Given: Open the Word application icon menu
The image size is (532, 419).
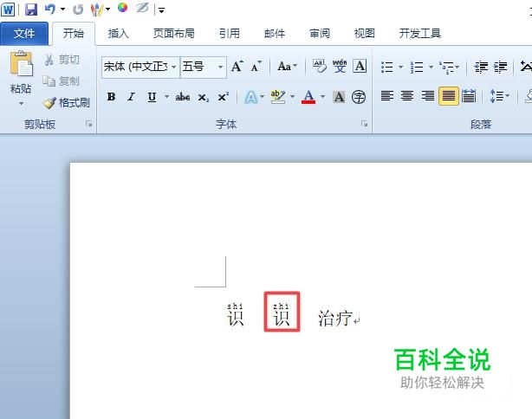Looking at the screenshot, I should (8, 10).
